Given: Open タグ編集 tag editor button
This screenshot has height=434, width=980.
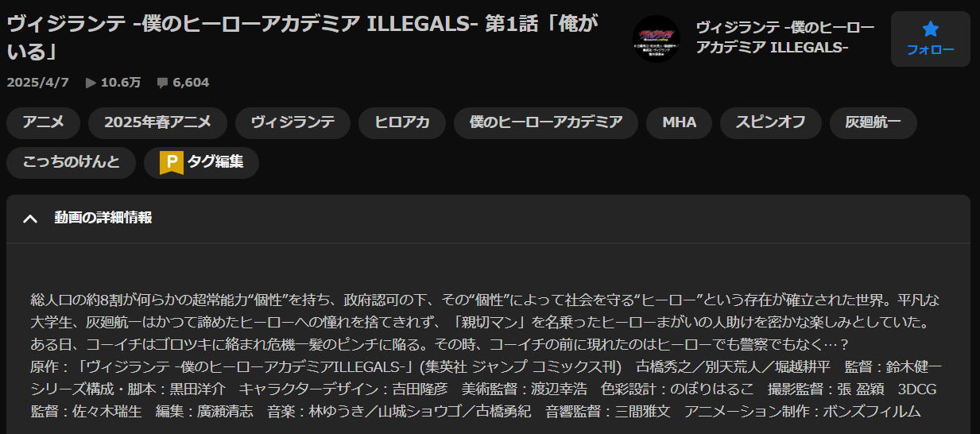Looking at the screenshot, I should (201, 162).
